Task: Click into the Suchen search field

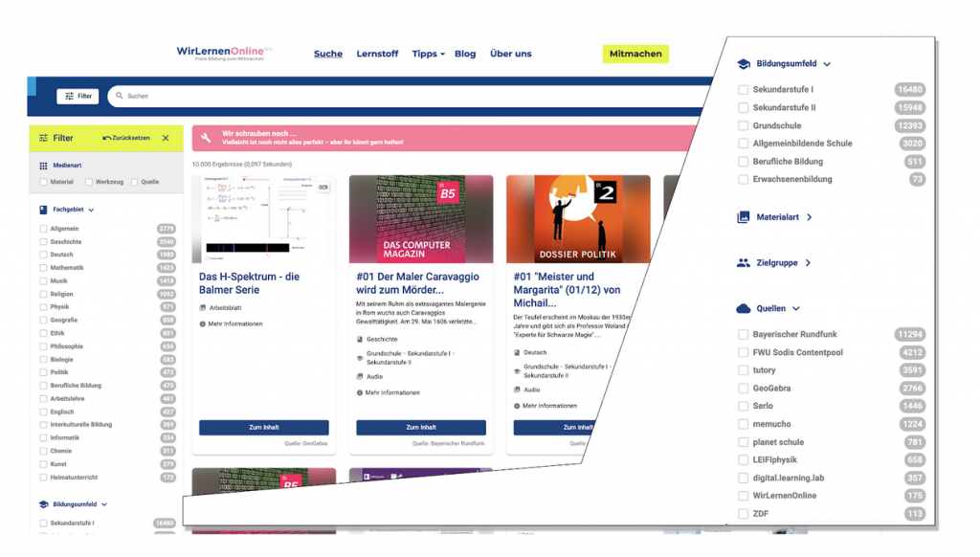Action: click(383, 96)
